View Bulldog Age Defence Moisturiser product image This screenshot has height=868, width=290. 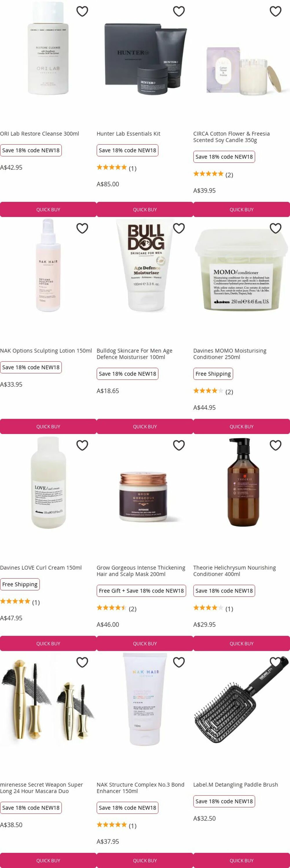pos(145,266)
